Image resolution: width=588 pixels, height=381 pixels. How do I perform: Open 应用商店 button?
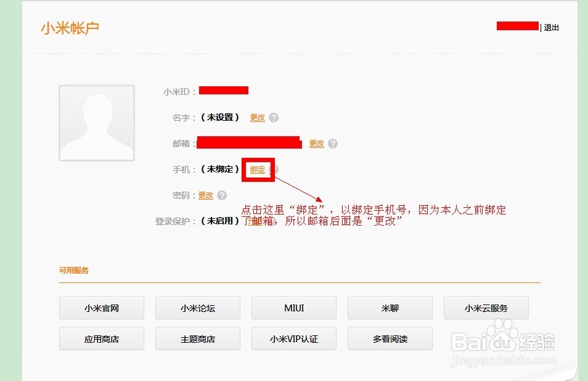coord(102,338)
